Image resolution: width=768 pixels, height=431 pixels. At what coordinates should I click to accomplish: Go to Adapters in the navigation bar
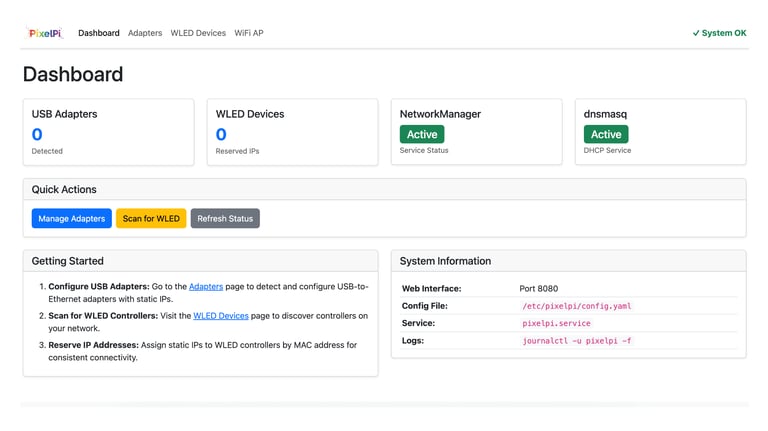click(145, 33)
